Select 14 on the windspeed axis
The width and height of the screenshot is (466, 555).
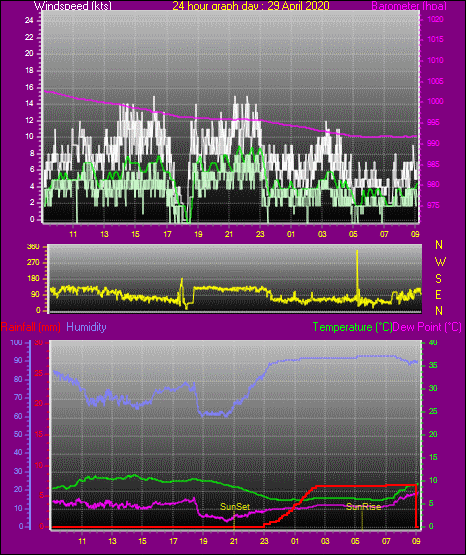tap(29, 104)
